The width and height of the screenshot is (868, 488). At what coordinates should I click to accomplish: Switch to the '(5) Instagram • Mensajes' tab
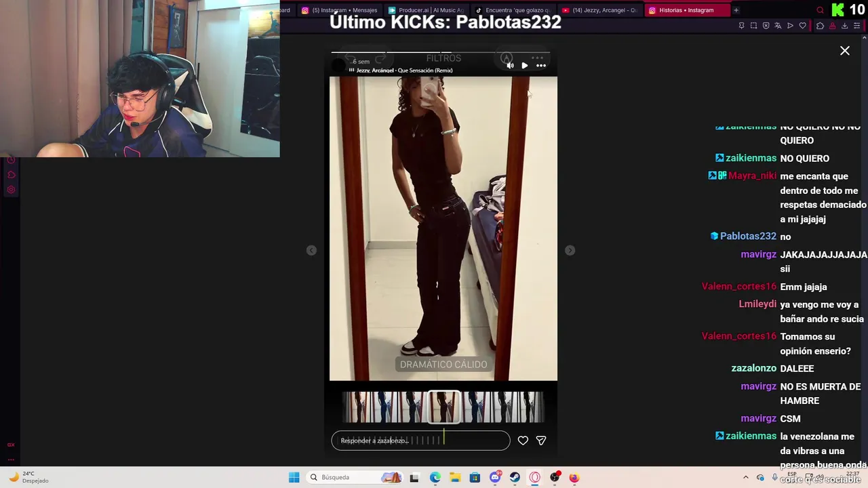click(339, 10)
